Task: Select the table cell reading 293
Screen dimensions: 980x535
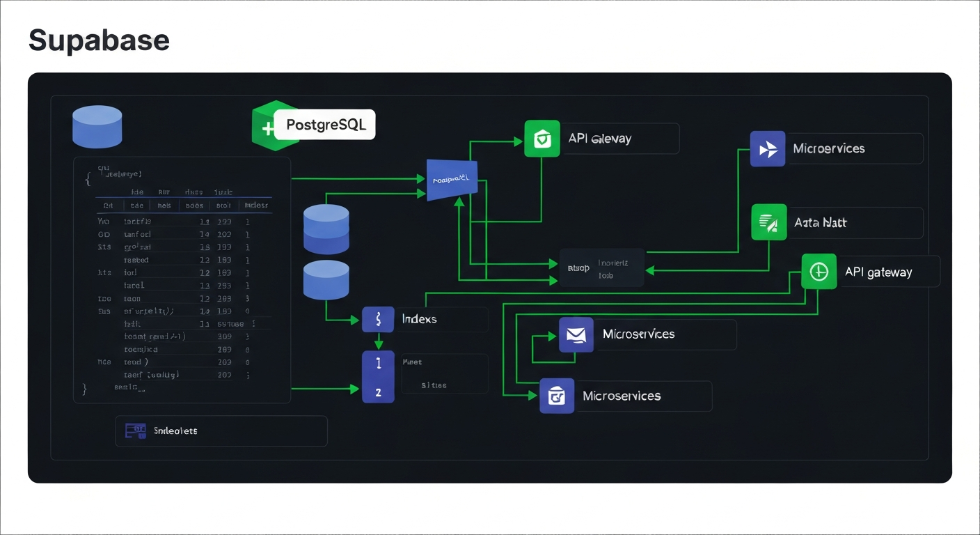Action: coord(224,286)
